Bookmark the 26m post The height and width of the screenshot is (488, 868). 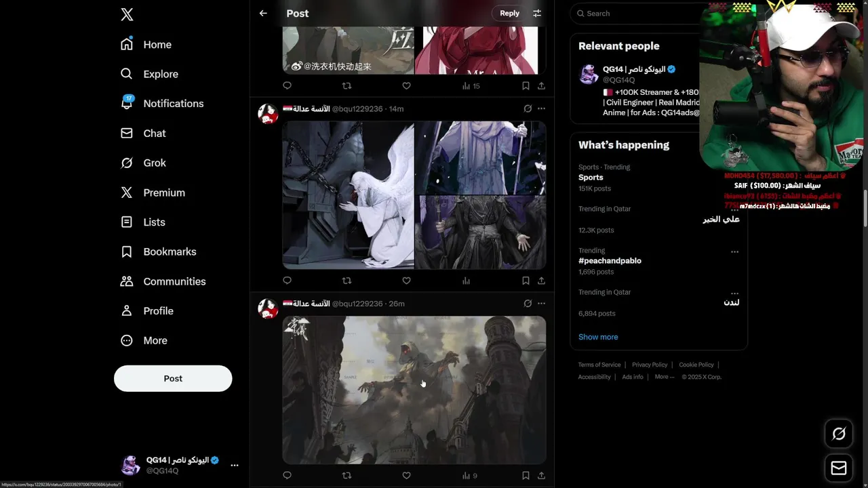coord(526,476)
